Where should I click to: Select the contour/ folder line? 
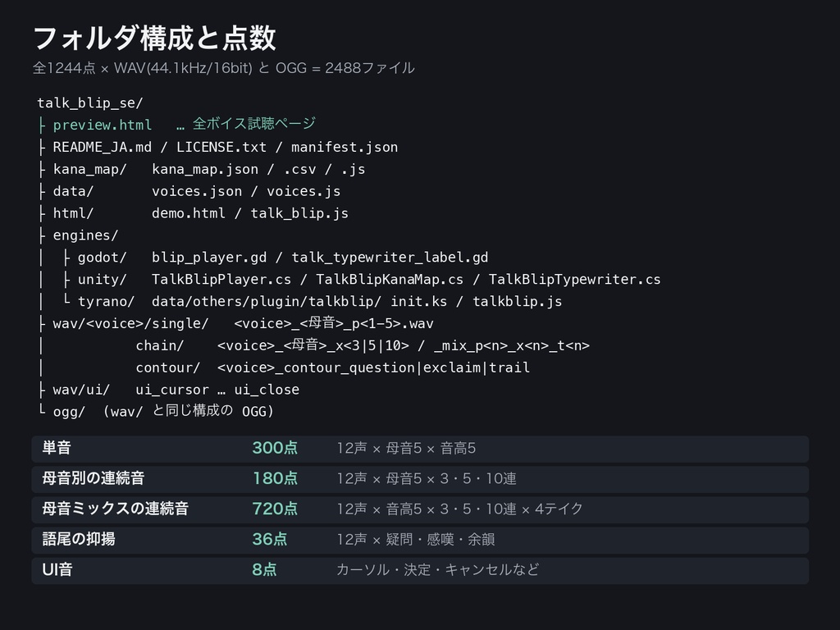coord(167,367)
